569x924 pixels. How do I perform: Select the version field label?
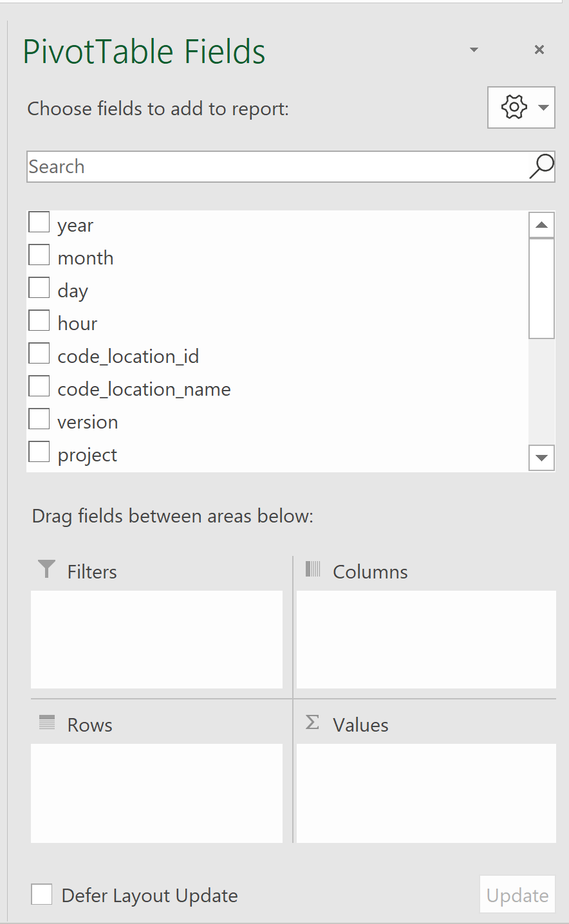(x=88, y=422)
